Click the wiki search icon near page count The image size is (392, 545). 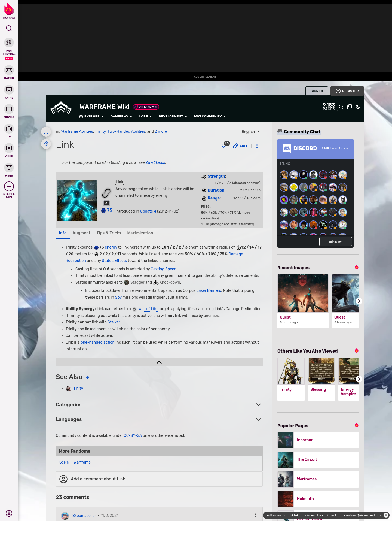point(341,107)
